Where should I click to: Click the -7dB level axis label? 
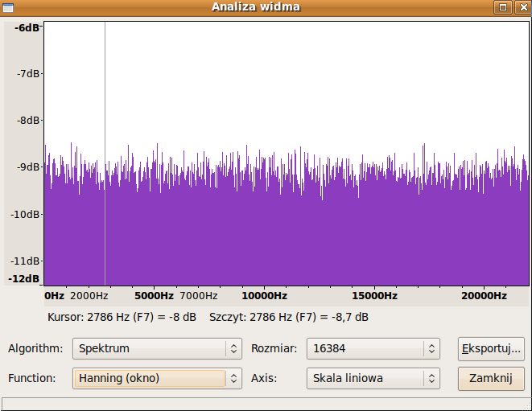coord(28,73)
